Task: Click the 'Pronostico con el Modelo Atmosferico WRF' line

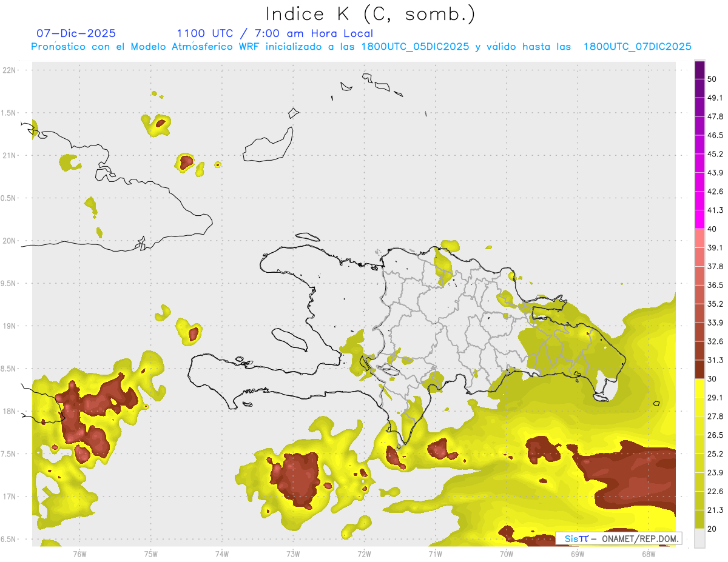Action: click(361, 47)
